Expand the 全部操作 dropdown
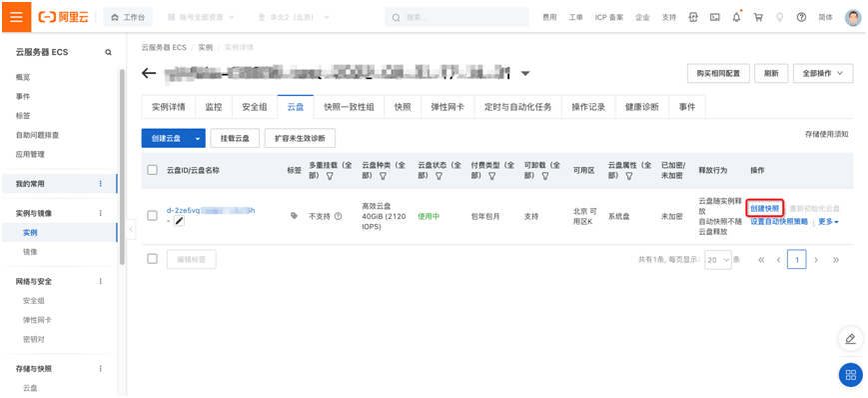868x398 pixels. pos(823,73)
